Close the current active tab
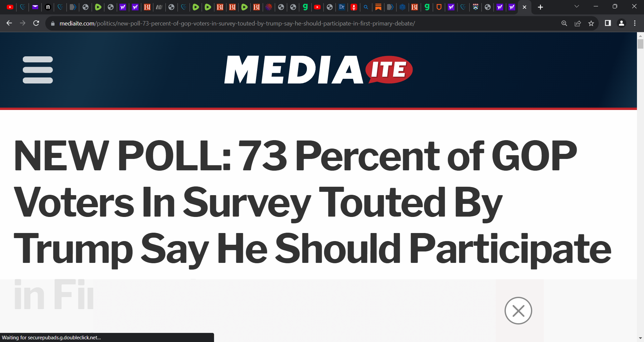The image size is (644, 342). click(525, 7)
